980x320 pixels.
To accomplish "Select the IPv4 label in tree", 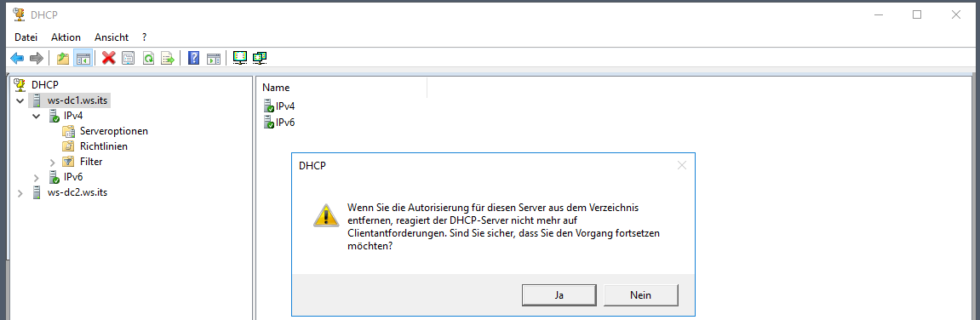I will (73, 116).
